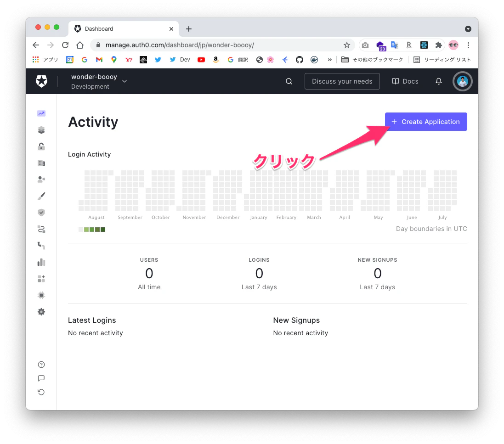Viewport: 504px width, 444px height.
Task: Click the browser forward arrow
Action: click(51, 45)
